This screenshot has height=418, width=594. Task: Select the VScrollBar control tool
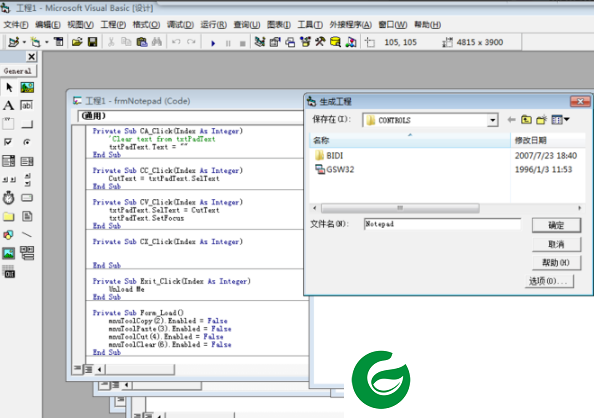[27, 179]
